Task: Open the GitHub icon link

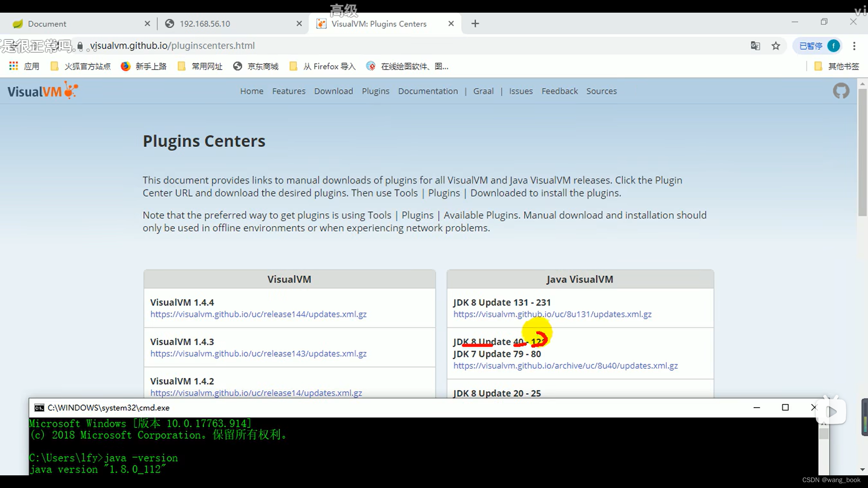Action: pos(841,91)
